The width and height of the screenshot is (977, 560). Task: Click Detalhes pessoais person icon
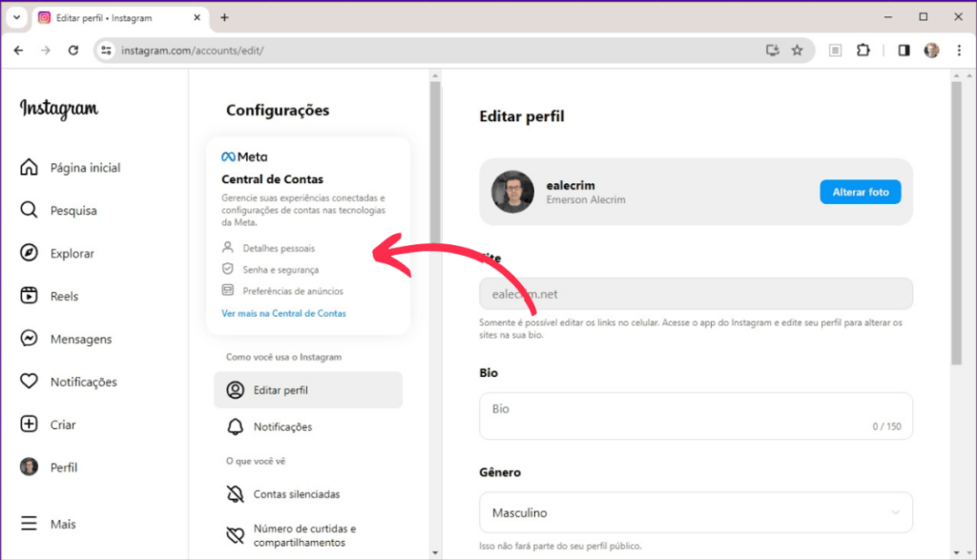pos(228,247)
